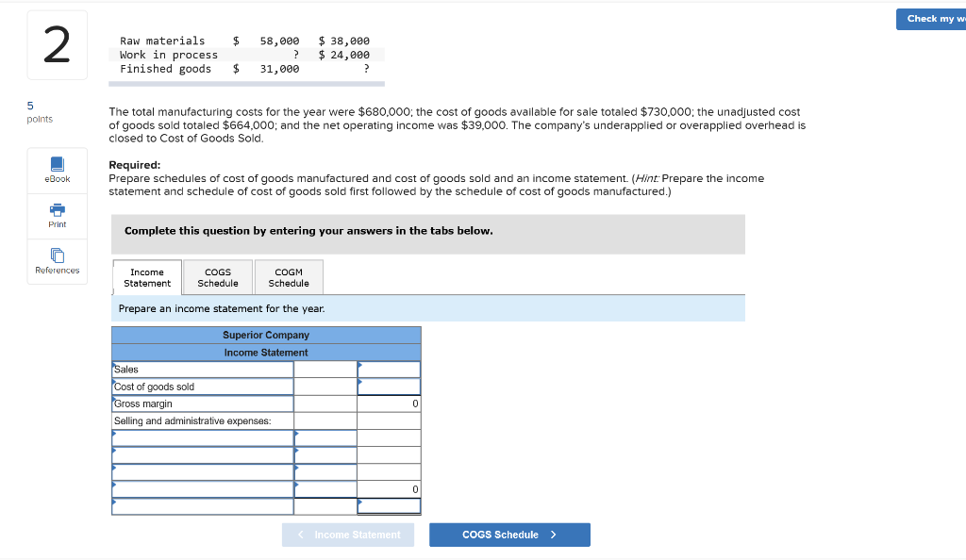The height and width of the screenshot is (560, 966).
Task: Click the disabled previous Income Statement button
Action: [348, 535]
